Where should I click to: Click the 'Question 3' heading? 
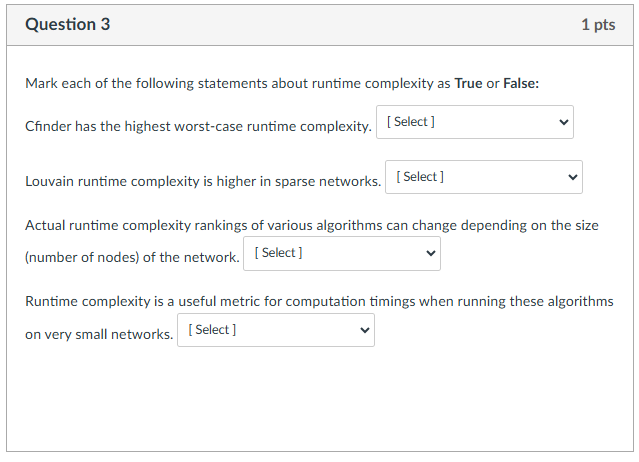point(68,24)
